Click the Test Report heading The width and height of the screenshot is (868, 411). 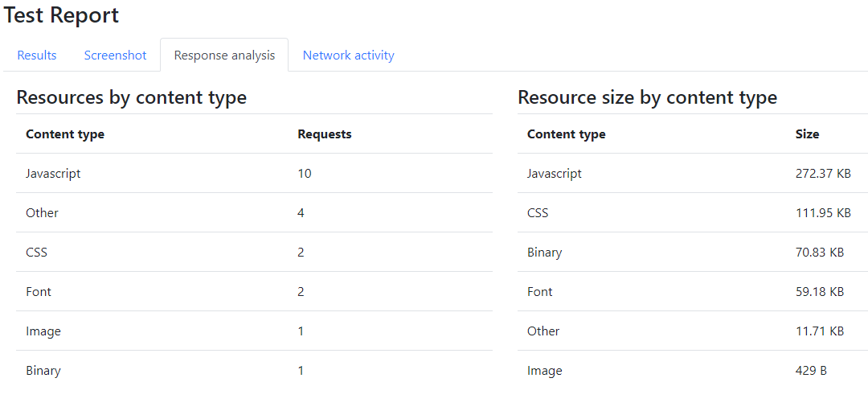coord(61,15)
